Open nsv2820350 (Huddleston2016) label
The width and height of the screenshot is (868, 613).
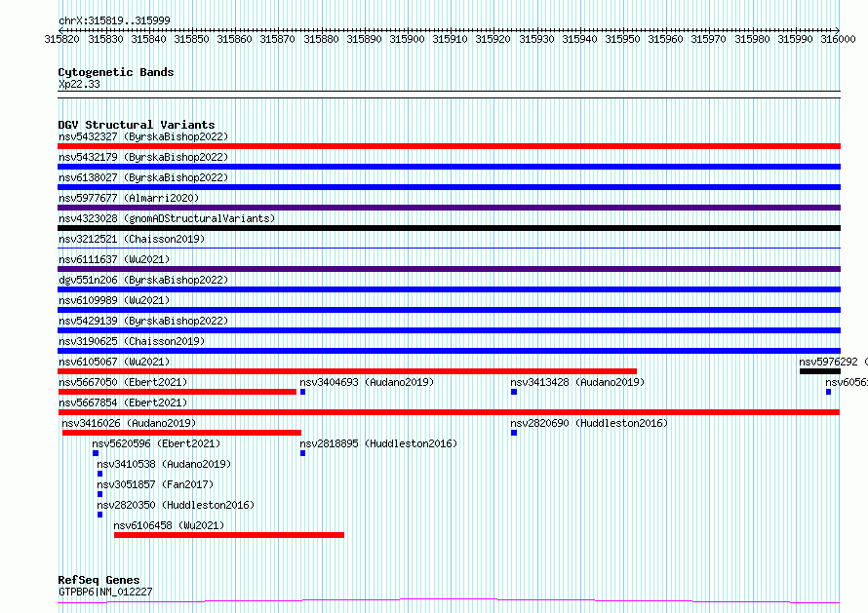coord(176,505)
